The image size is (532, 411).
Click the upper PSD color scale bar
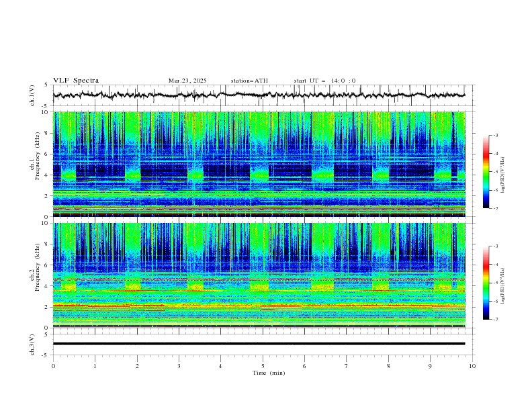(486, 172)
